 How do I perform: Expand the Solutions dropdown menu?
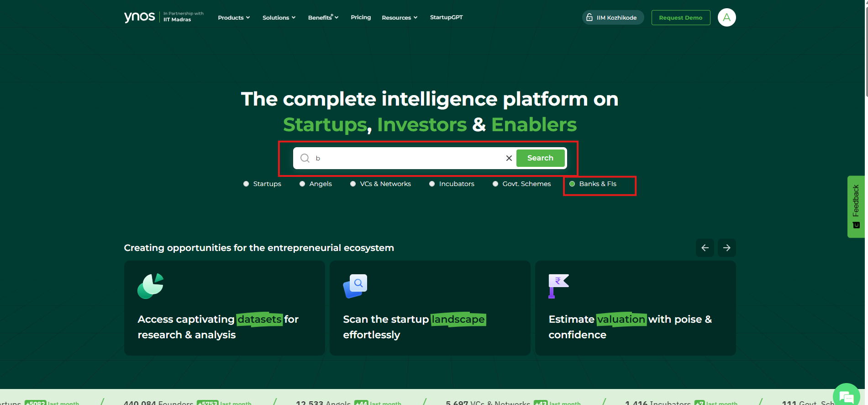click(279, 18)
